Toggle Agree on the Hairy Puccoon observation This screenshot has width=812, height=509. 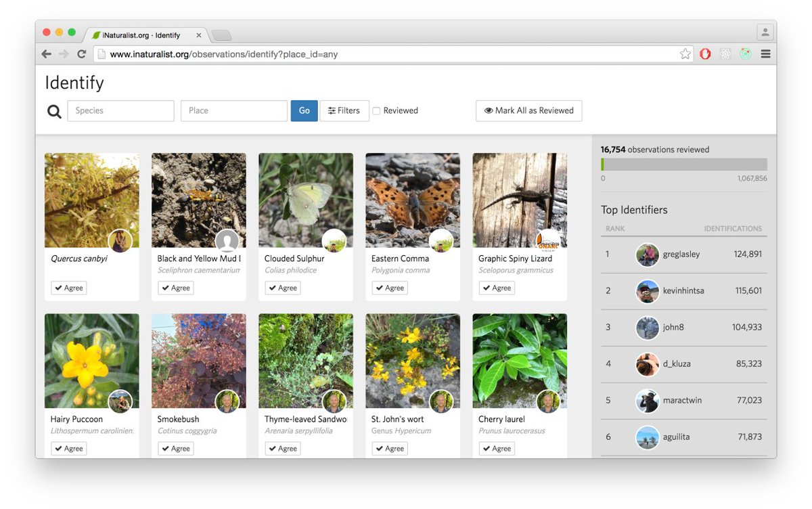coord(68,448)
